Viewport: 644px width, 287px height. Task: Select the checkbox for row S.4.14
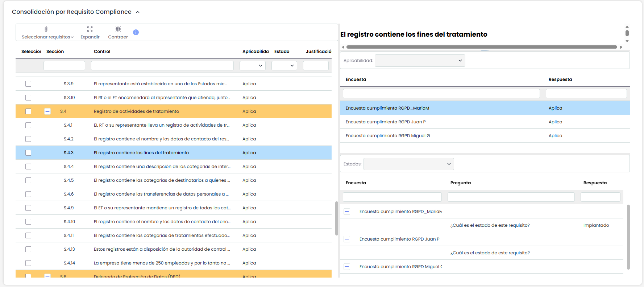(x=28, y=263)
